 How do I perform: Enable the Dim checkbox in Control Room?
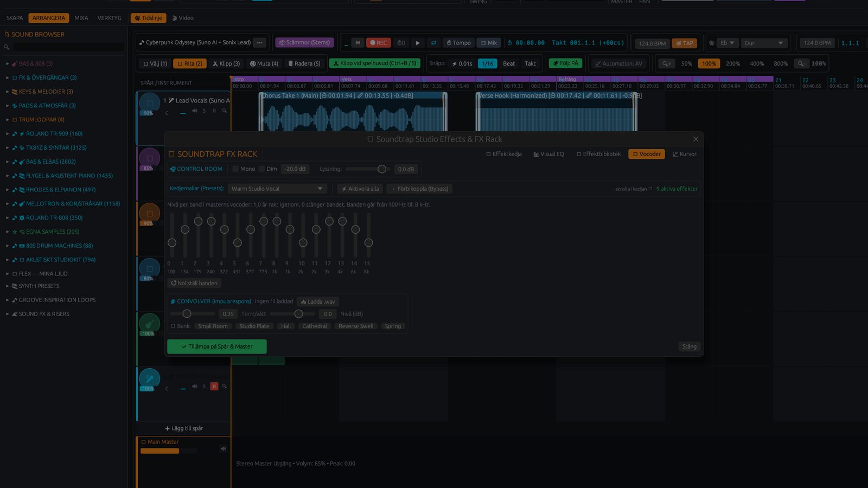[261, 169]
